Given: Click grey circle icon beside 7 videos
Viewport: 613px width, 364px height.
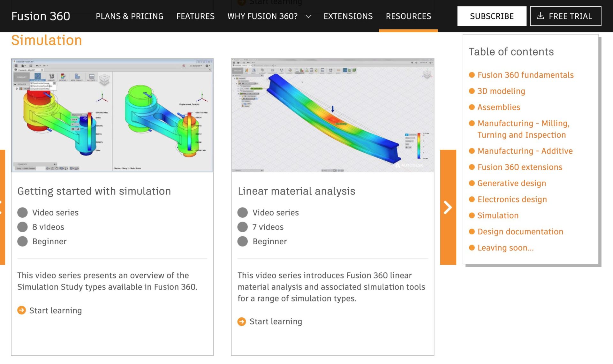Looking at the screenshot, I should pyautogui.click(x=243, y=227).
